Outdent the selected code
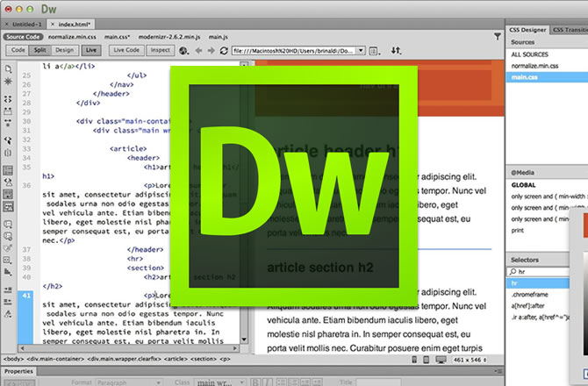The height and width of the screenshot is (386, 588). [x=8, y=302]
